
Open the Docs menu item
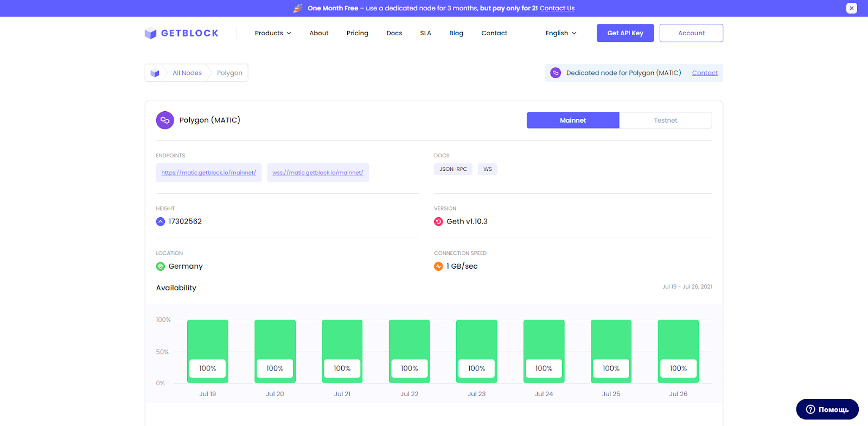[394, 33]
